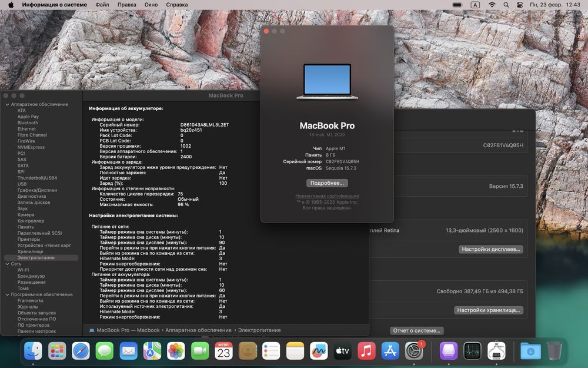Check battery status icon in menu bar
This screenshot has width=588, height=368.
tap(457, 5)
